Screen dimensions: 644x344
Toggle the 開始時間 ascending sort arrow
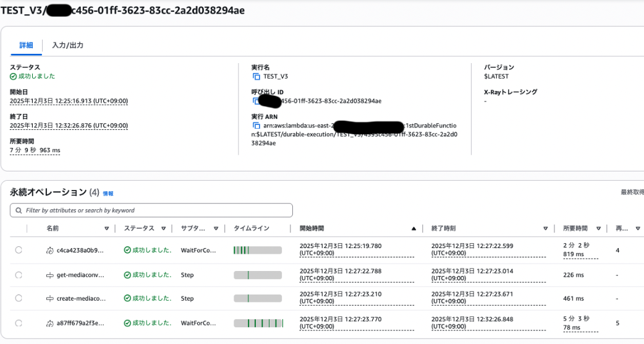[413, 228]
